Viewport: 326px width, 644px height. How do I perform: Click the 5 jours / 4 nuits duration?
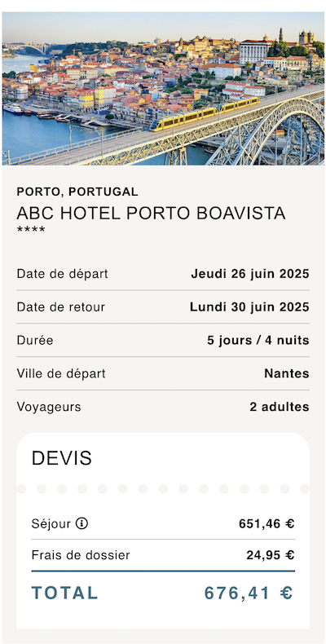tap(258, 341)
